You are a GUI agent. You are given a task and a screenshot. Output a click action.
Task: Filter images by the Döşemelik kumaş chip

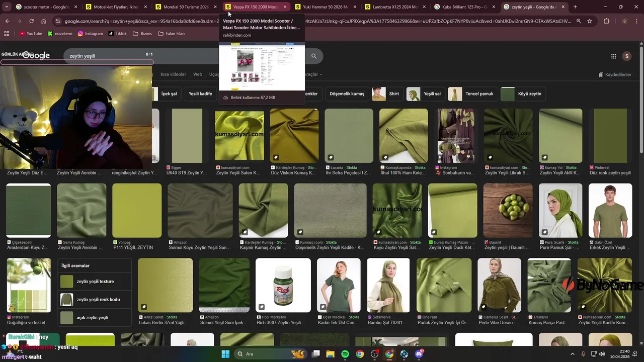click(347, 94)
